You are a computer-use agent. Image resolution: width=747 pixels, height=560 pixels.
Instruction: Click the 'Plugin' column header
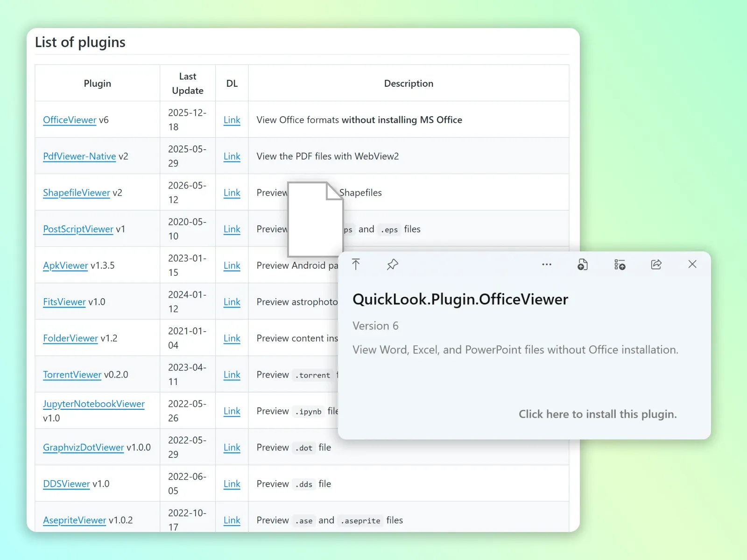tap(98, 84)
